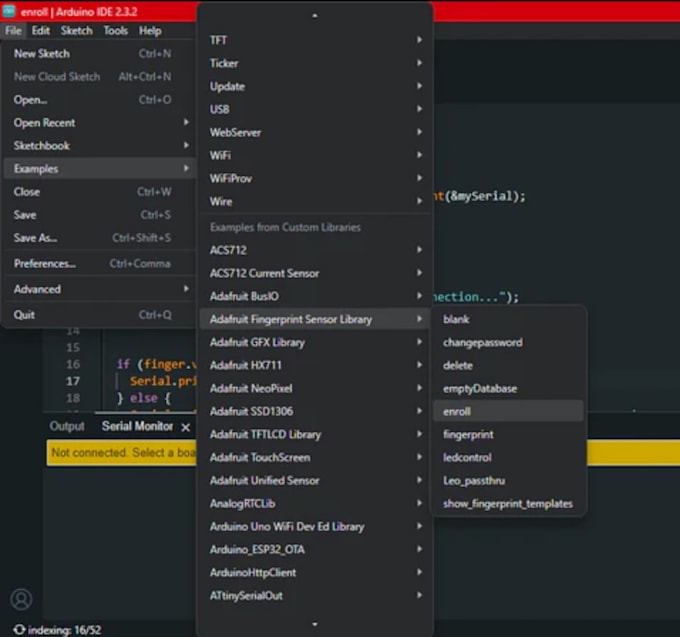Open the ACS712 library examples
This screenshot has width=680, height=637.
(315, 250)
